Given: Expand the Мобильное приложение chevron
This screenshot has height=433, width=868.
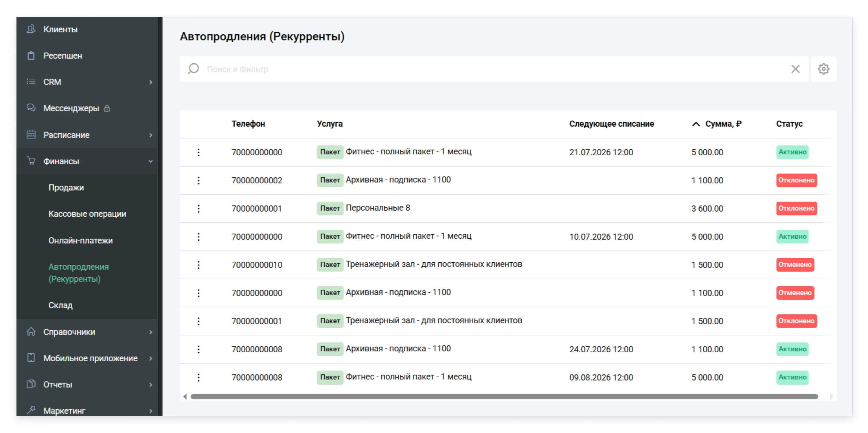Looking at the screenshot, I should pos(151,358).
